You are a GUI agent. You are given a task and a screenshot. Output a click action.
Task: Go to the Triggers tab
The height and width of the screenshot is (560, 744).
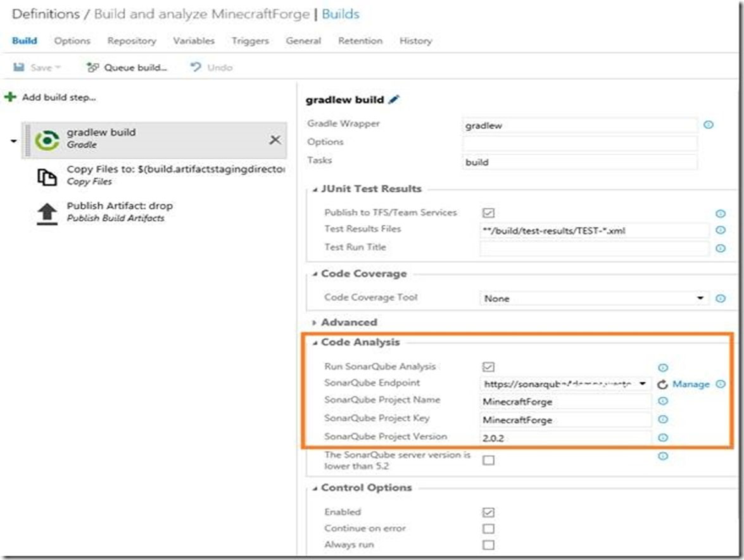coord(250,40)
